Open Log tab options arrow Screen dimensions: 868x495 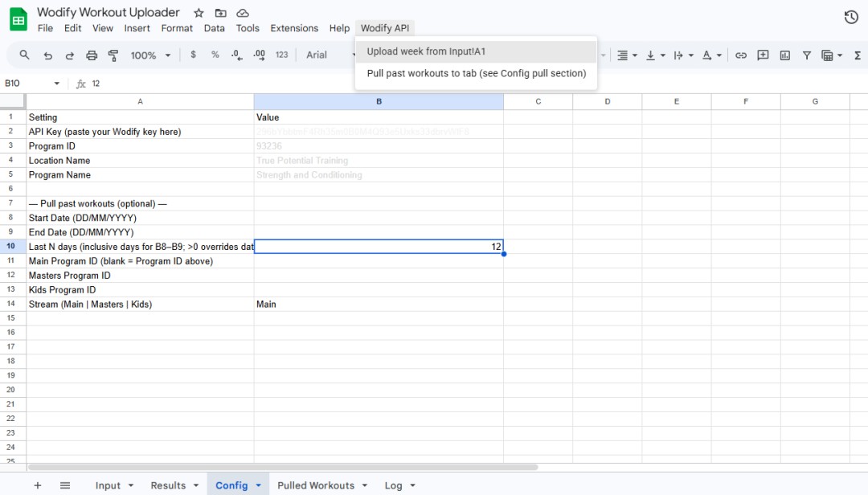413,485
